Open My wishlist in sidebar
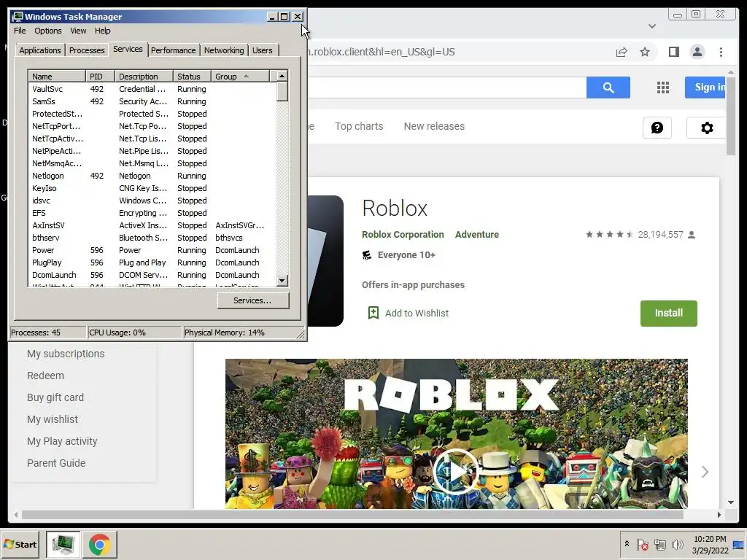Screen dimensions: 747x560 pyautogui.click(x=53, y=419)
